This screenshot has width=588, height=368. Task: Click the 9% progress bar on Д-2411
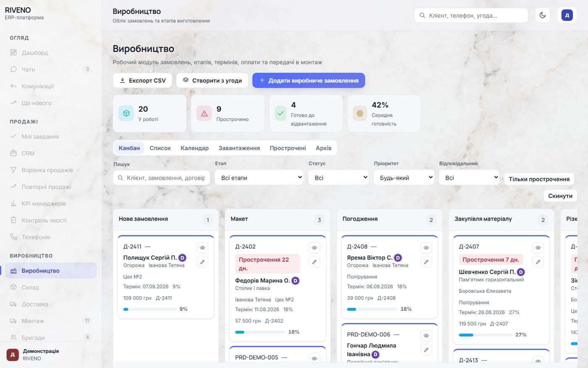pos(150,309)
